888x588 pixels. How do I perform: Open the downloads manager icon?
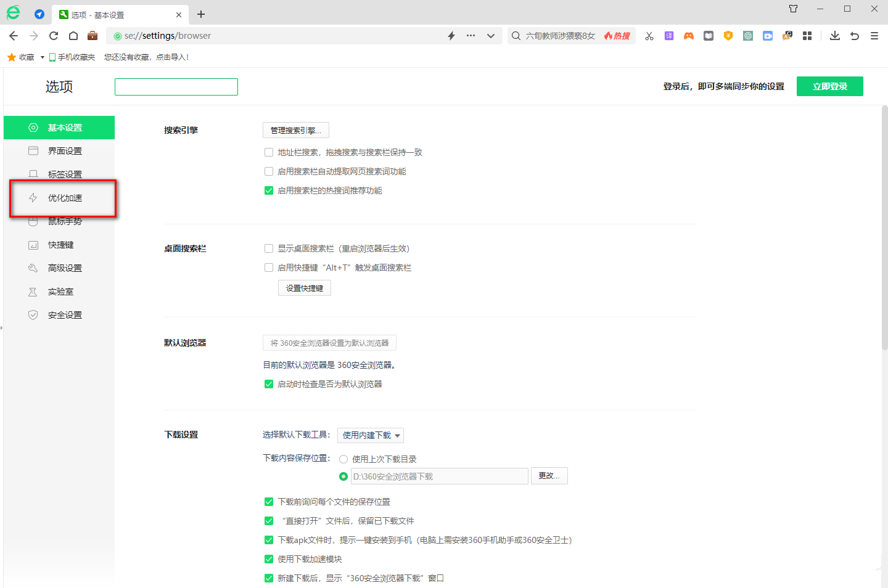(x=835, y=36)
